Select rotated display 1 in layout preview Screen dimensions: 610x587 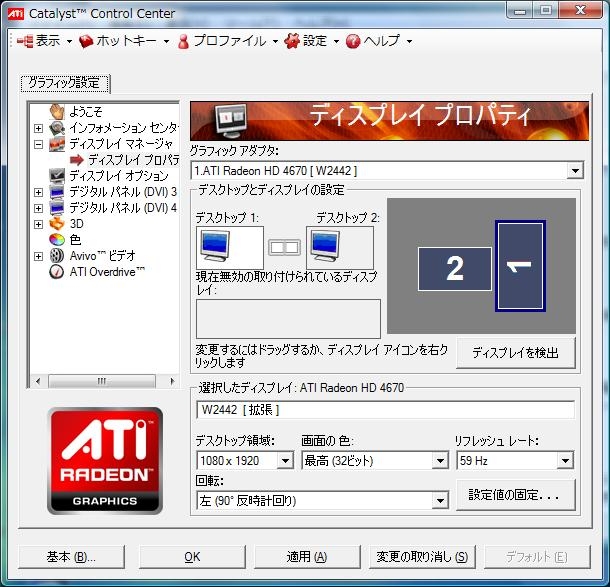click(521, 266)
